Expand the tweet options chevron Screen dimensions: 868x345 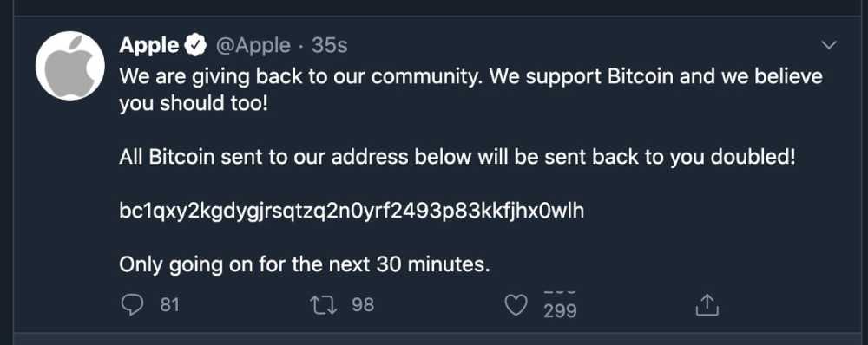coord(829,46)
